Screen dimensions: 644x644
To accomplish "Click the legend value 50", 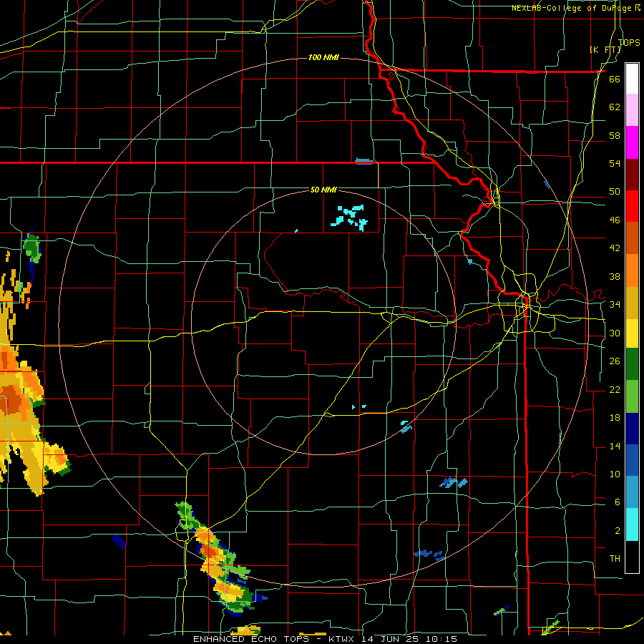I will 615,192.
